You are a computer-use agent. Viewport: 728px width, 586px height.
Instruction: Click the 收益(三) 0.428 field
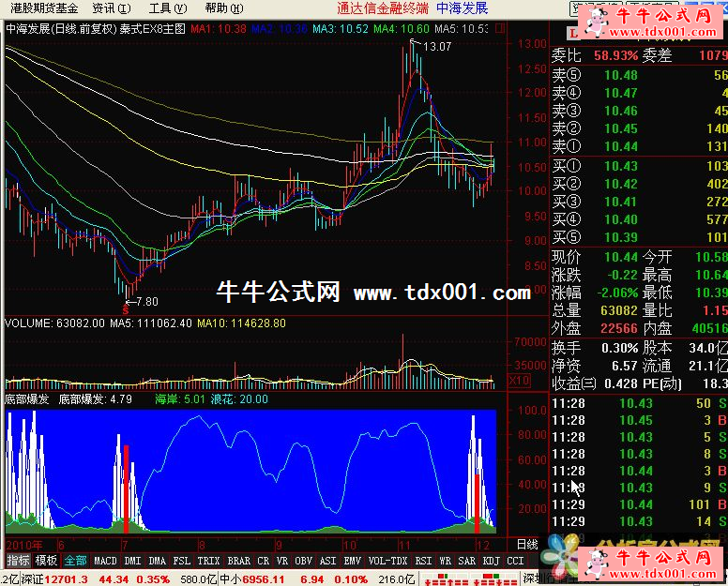pos(595,383)
